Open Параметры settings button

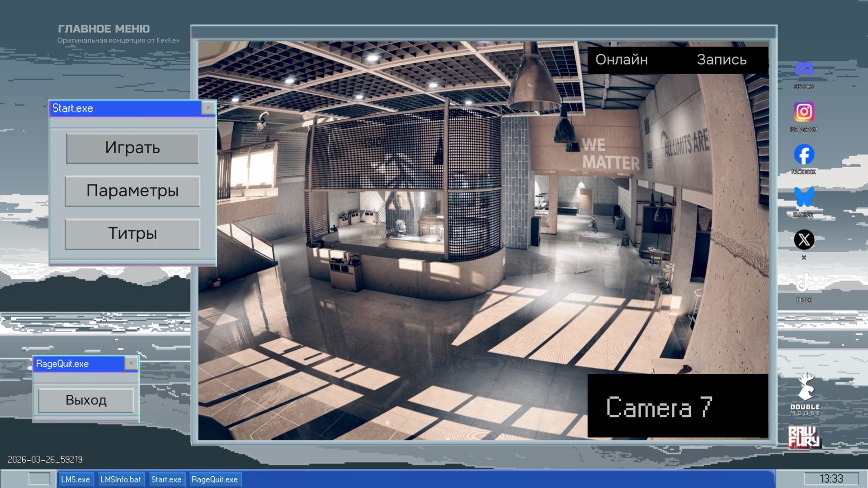click(132, 191)
